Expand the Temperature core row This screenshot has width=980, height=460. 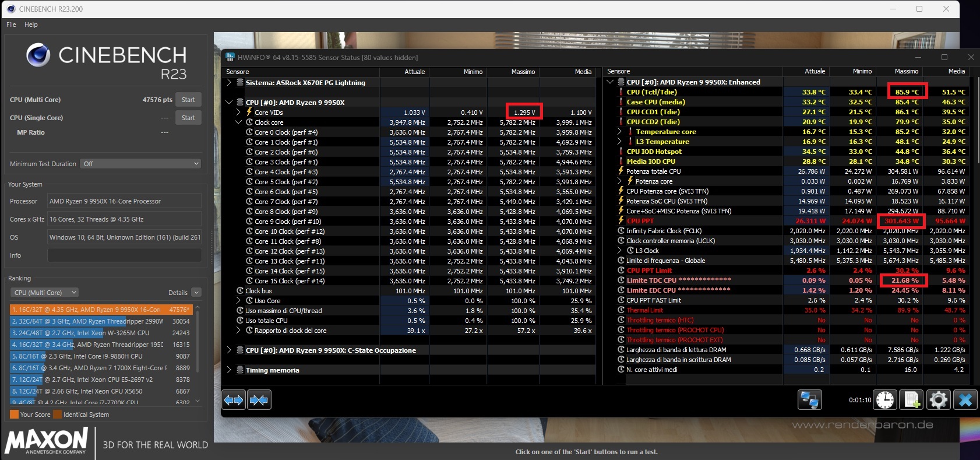[x=619, y=132]
